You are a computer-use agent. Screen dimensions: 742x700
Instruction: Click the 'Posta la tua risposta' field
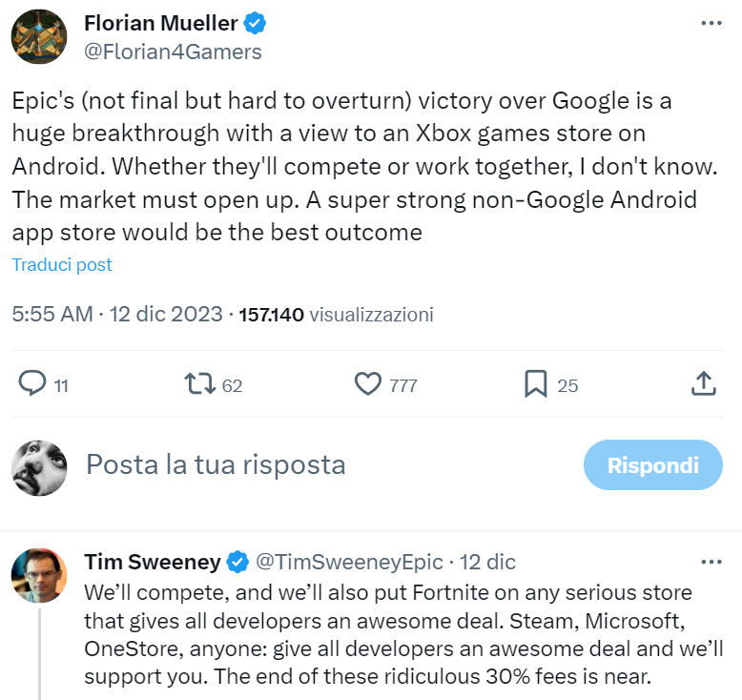tap(216, 464)
